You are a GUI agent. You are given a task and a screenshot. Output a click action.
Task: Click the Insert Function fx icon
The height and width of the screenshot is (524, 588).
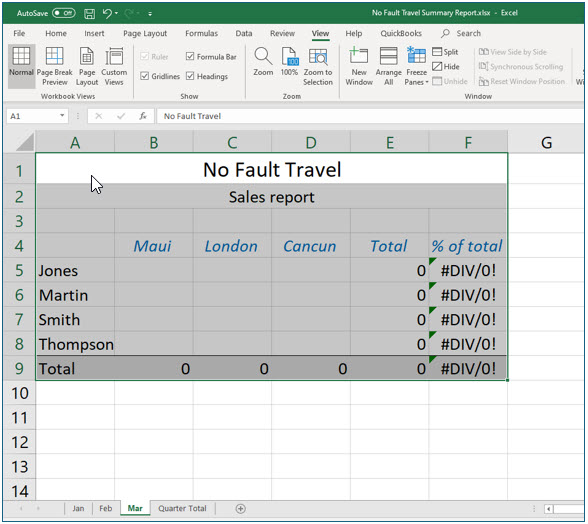(143, 116)
